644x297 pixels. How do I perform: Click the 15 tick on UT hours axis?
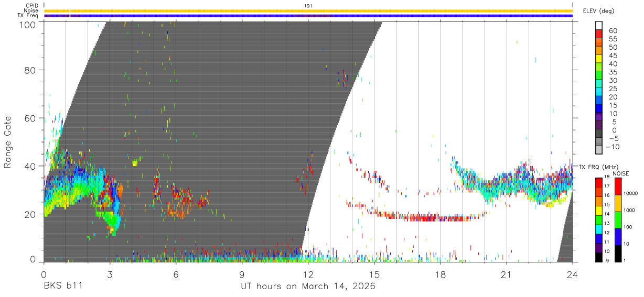pos(374,274)
